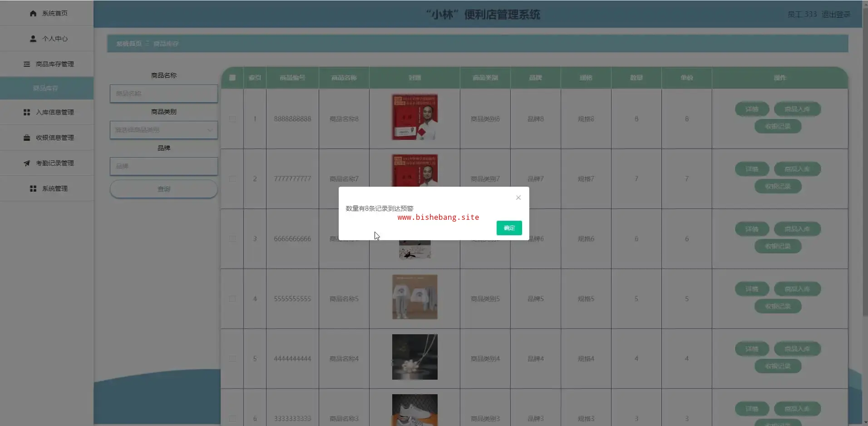Tick the checkbox for row 3333333333
Viewport: 868px width, 426px height.
click(232, 419)
